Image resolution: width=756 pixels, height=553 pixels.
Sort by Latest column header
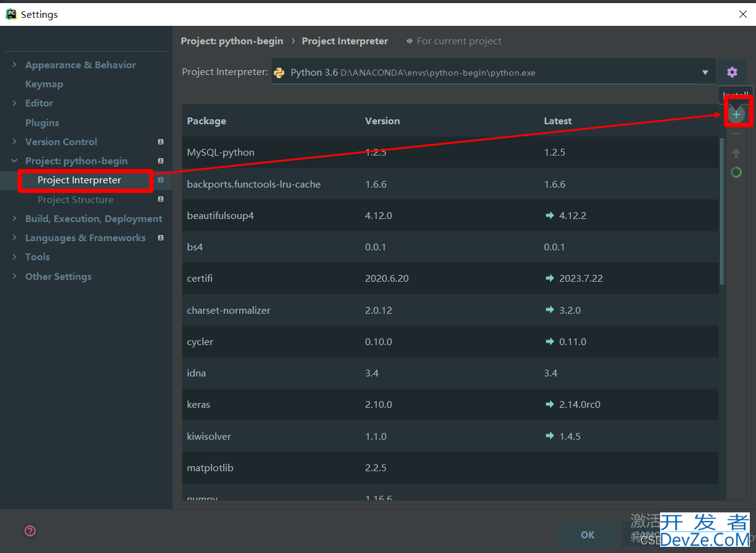(557, 121)
